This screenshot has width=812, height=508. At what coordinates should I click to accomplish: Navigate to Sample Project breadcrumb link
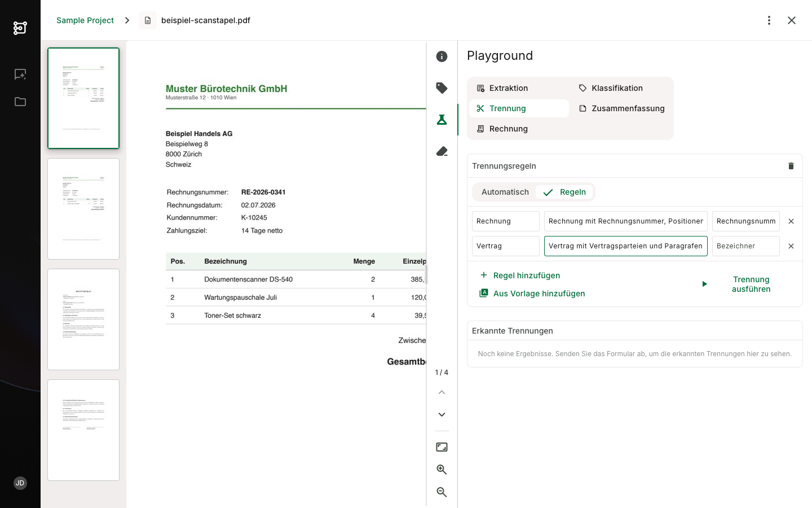click(x=85, y=20)
